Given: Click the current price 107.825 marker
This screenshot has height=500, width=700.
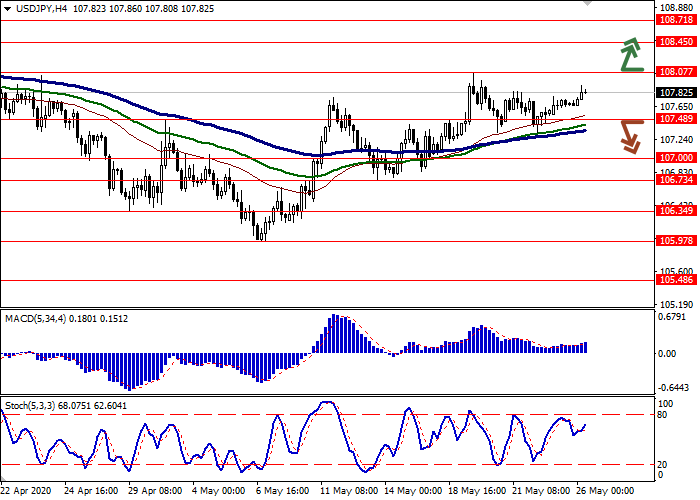Looking at the screenshot, I should [x=677, y=93].
